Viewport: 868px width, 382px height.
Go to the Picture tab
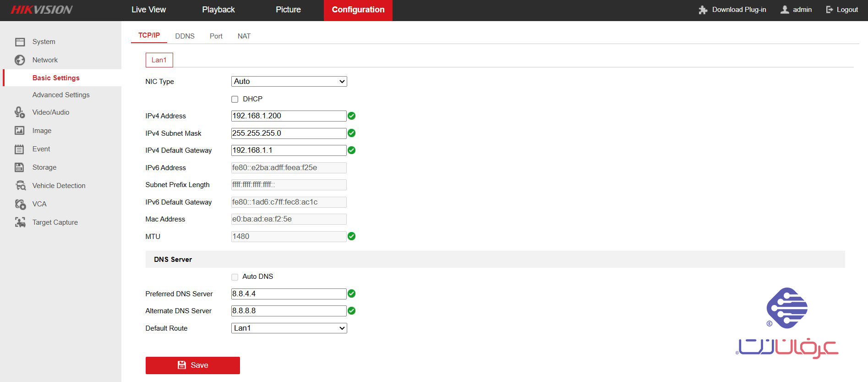[288, 10]
